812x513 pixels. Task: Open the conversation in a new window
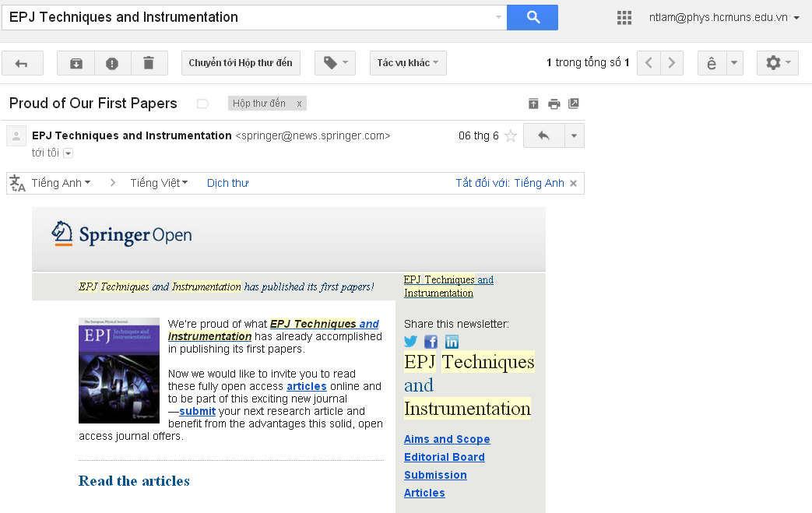574,104
